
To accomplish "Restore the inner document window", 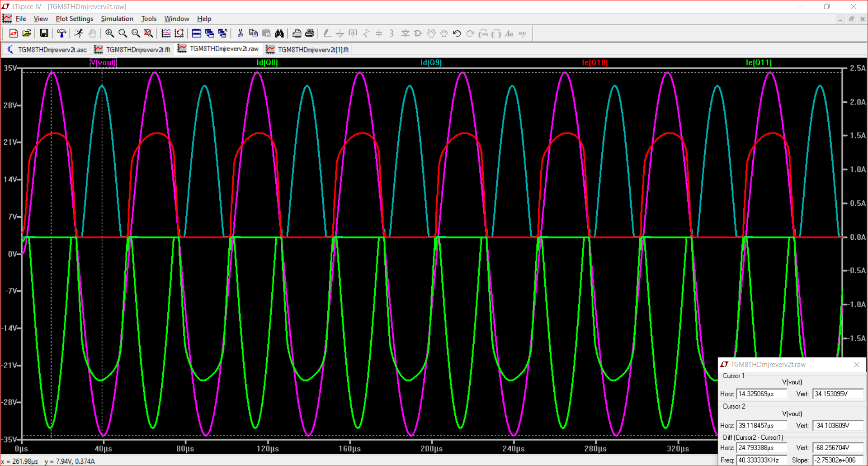I will pyautogui.click(x=851, y=19).
